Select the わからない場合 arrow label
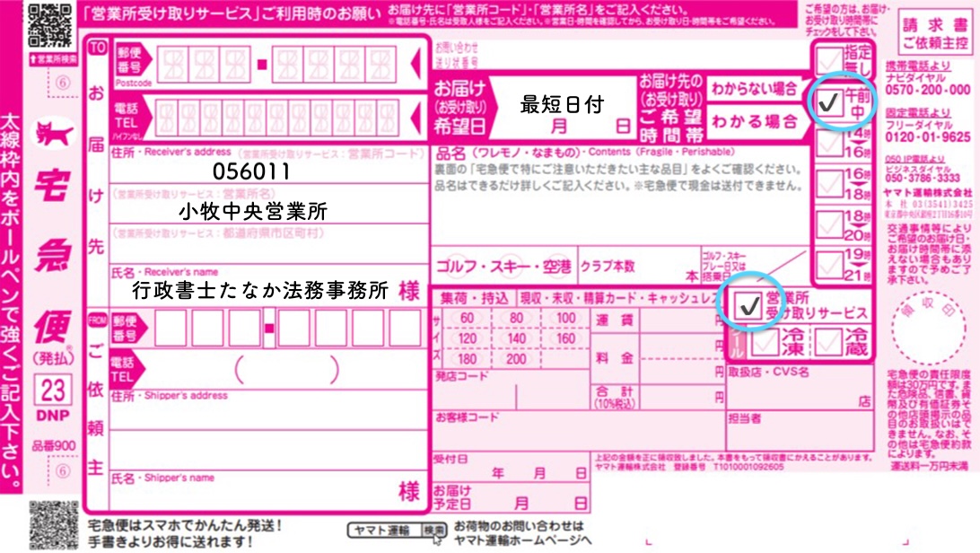This screenshot has width=980, height=553. click(756, 89)
